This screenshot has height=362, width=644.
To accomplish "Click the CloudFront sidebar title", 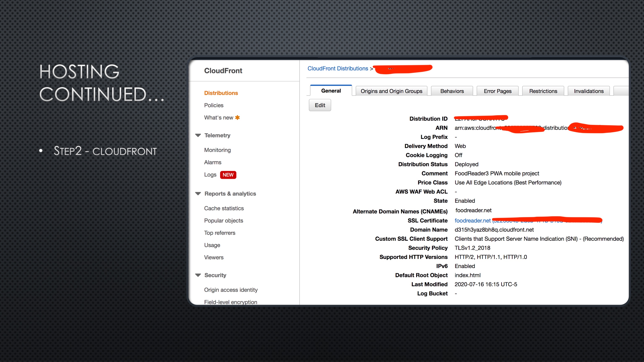I will (223, 71).
